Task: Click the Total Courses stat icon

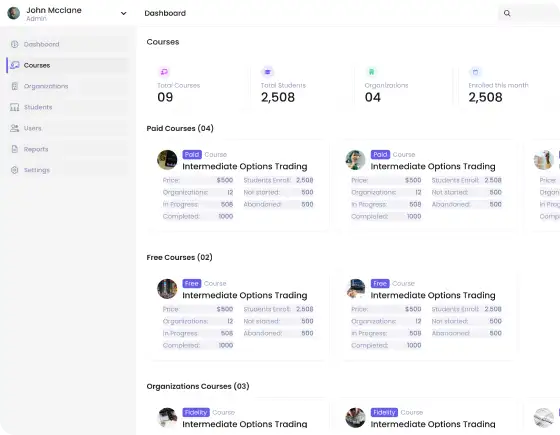Action: click(164, 72)
